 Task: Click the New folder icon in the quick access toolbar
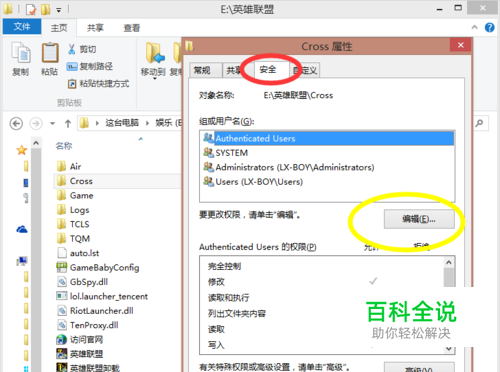pyautogui.click(x=46, y=9)
